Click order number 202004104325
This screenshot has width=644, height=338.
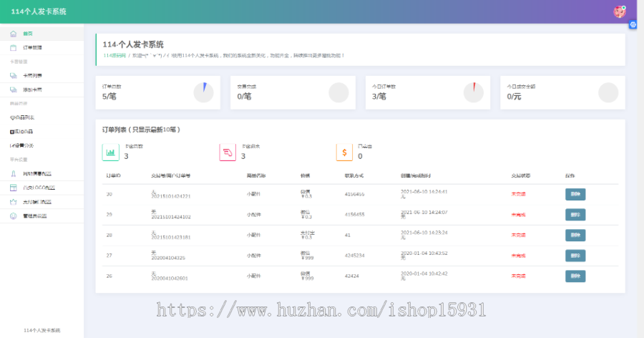(168, 259)
